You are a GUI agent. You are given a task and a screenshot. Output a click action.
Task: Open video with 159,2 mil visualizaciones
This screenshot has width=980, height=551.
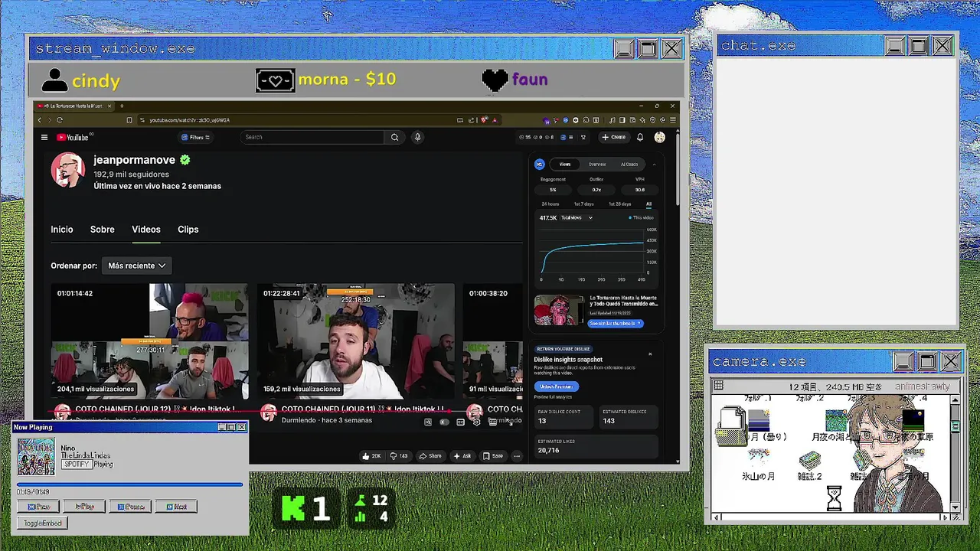(x=356, y=341)
